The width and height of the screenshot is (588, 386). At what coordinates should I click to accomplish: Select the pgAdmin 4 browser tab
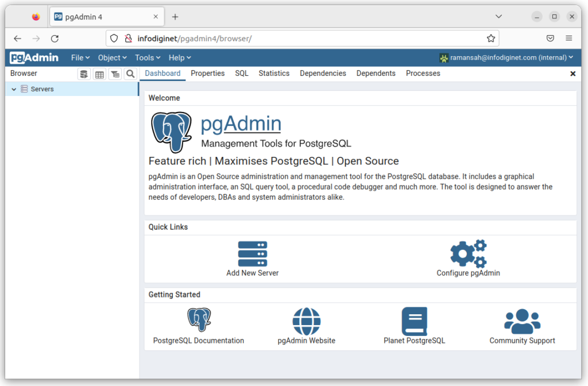click(x=107, y=17)
